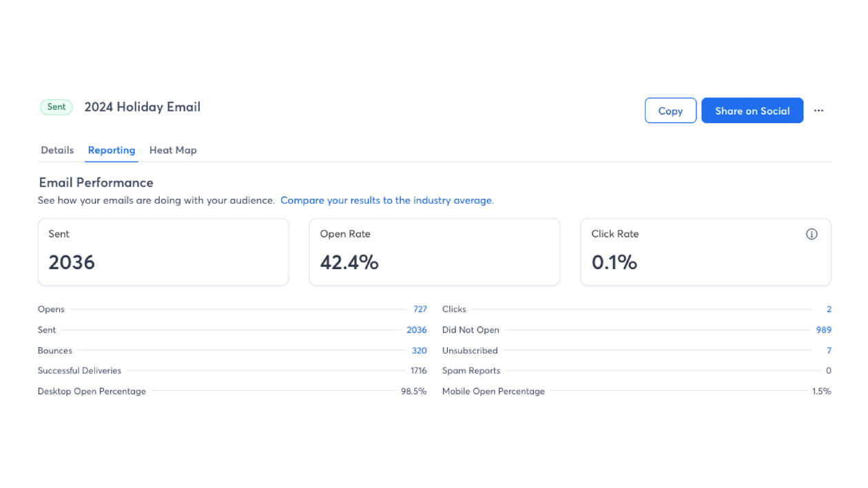868x488 pixels.
Task: Click the Share on Social button
Action: [x=752, y=110]
